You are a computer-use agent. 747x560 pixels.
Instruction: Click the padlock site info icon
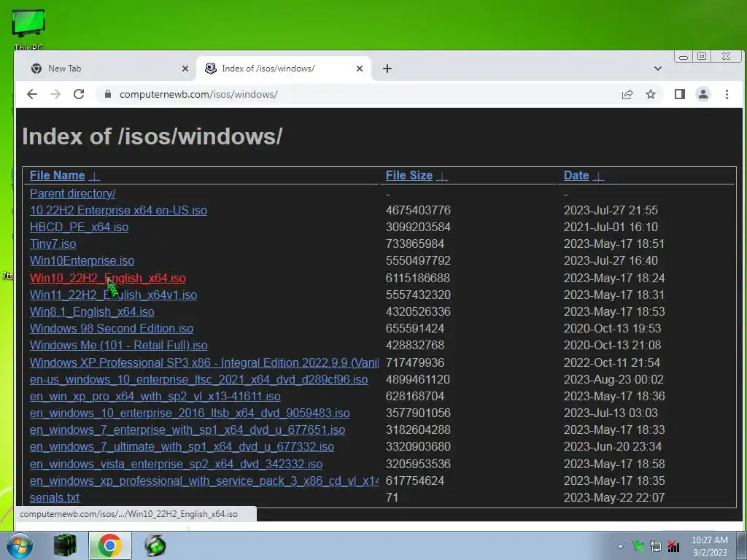(108, 94)
